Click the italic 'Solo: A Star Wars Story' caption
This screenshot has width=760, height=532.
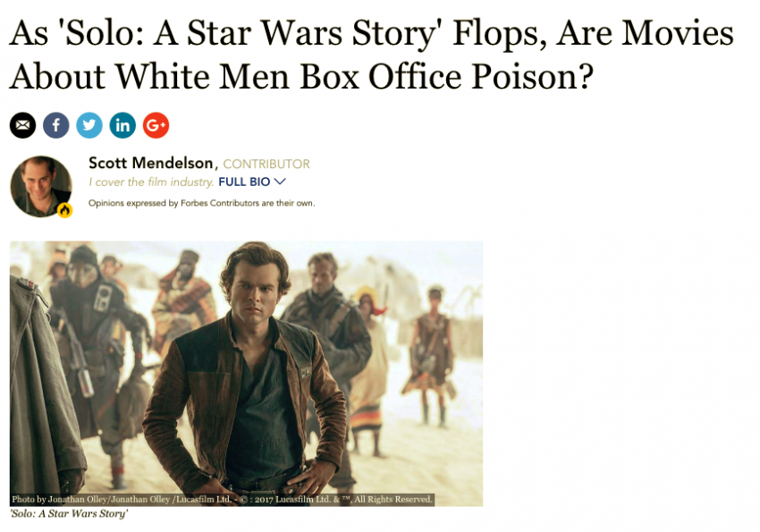click(69, 513)
